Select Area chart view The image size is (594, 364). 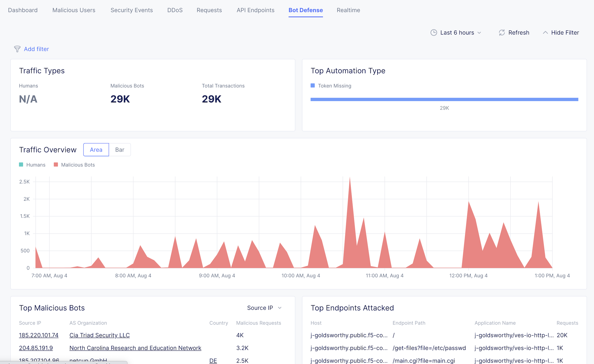coord(96,150)
